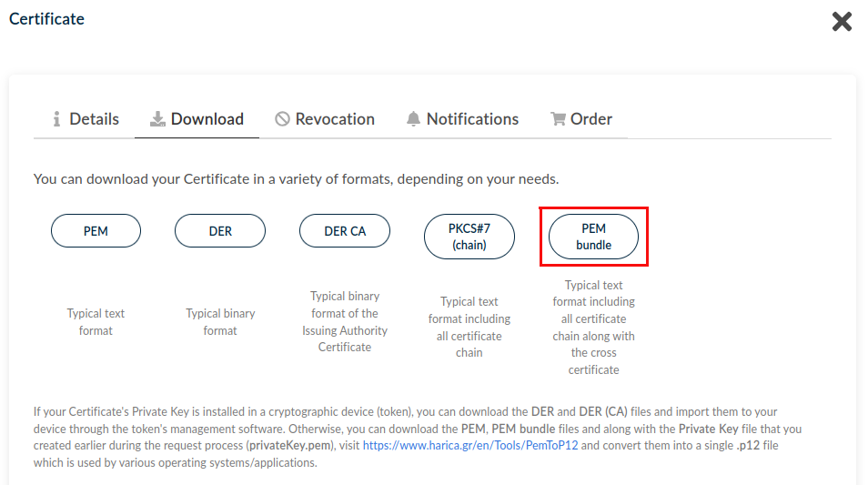Select the Download tab label
Image resolution: width=868 pixels, height=485 pixels.
[207, 119]
